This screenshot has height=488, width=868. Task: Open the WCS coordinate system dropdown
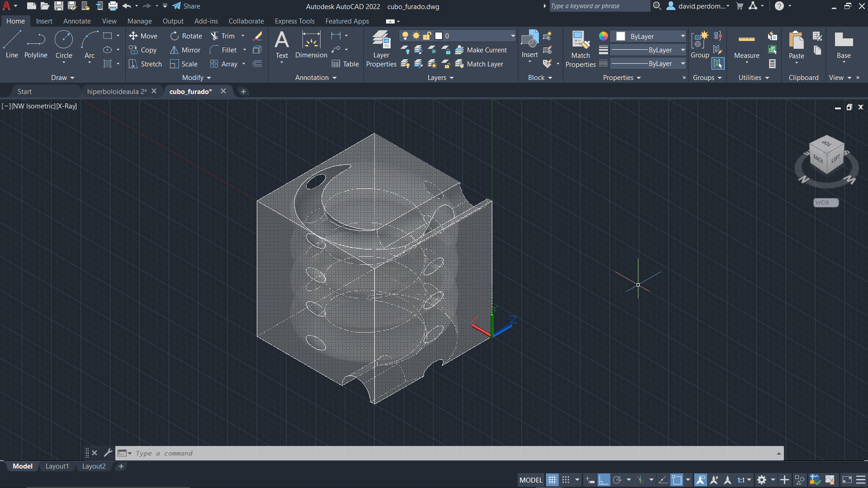(x=826, y=202)
